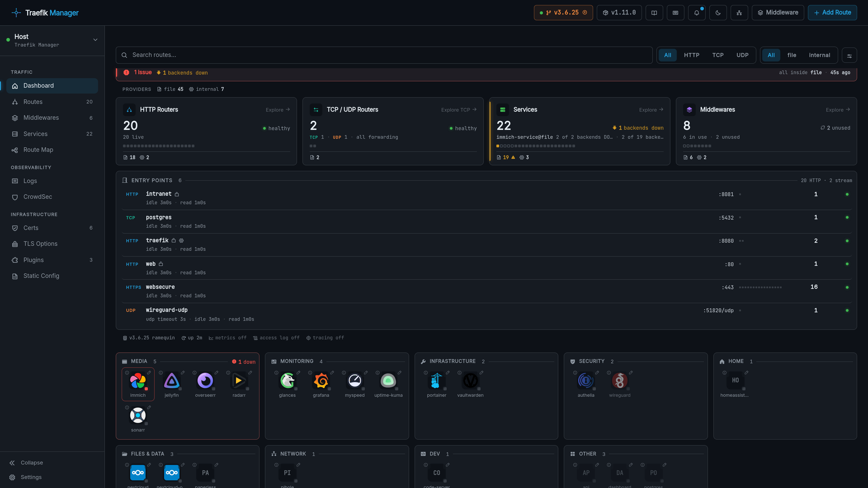Filter routes by UDP protocol
This screenshot has width=868, height=488.
[742, 55]
